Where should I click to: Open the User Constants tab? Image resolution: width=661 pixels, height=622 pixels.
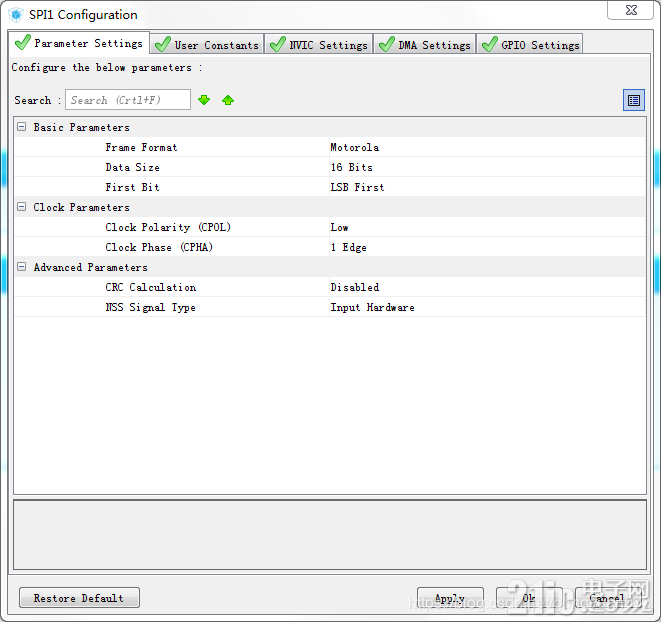pos(207,44)
